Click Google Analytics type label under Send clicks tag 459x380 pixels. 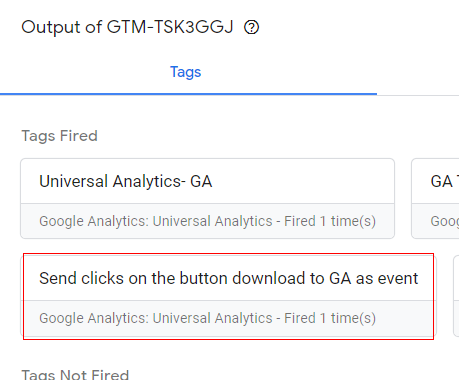(156, 318)
